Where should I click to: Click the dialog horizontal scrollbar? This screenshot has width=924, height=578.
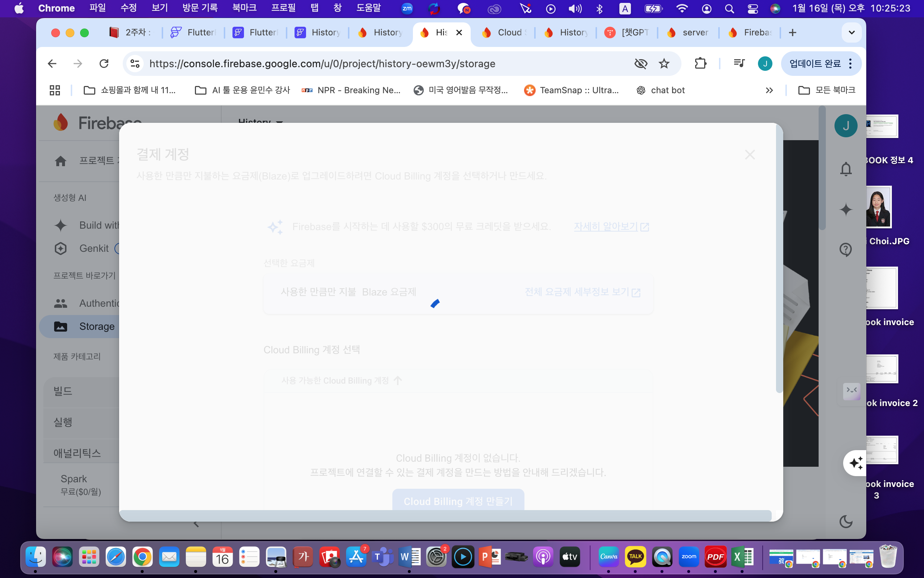point(445,515)
